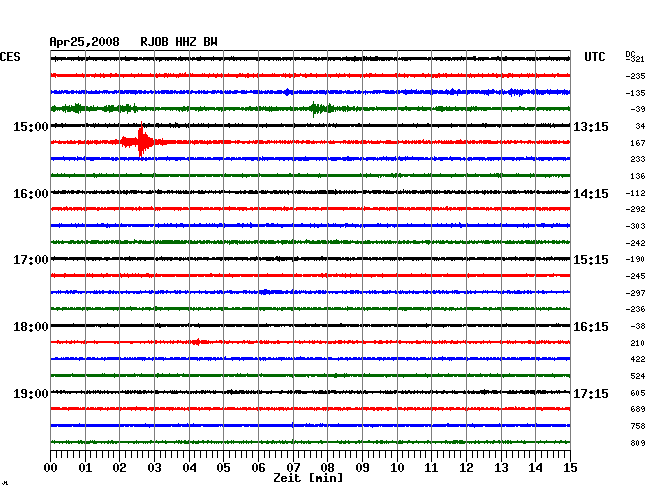
Task: Click the DC offset value -112
Action: pyautogui.click(x=635, y=193)
